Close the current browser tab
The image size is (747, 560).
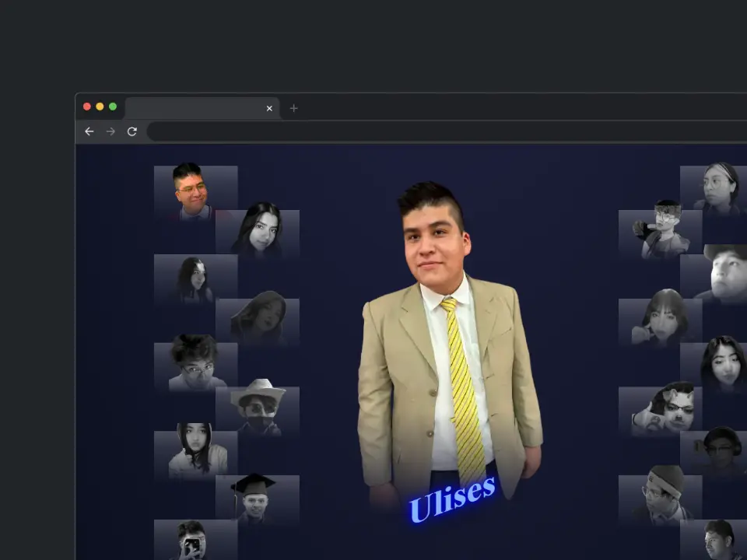coord(269,108)
